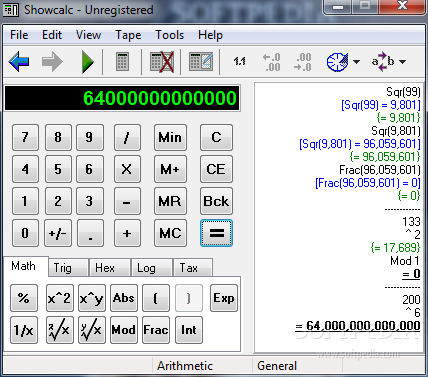Click the 5 digit button
The height and width of the screenshot is (377, 428).
click(58, 169)
